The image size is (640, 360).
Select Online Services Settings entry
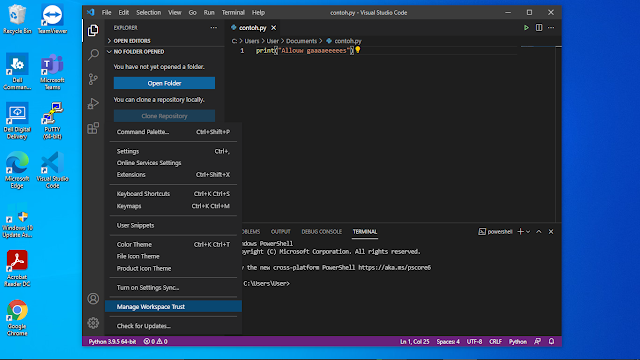(x=173, y=163)
